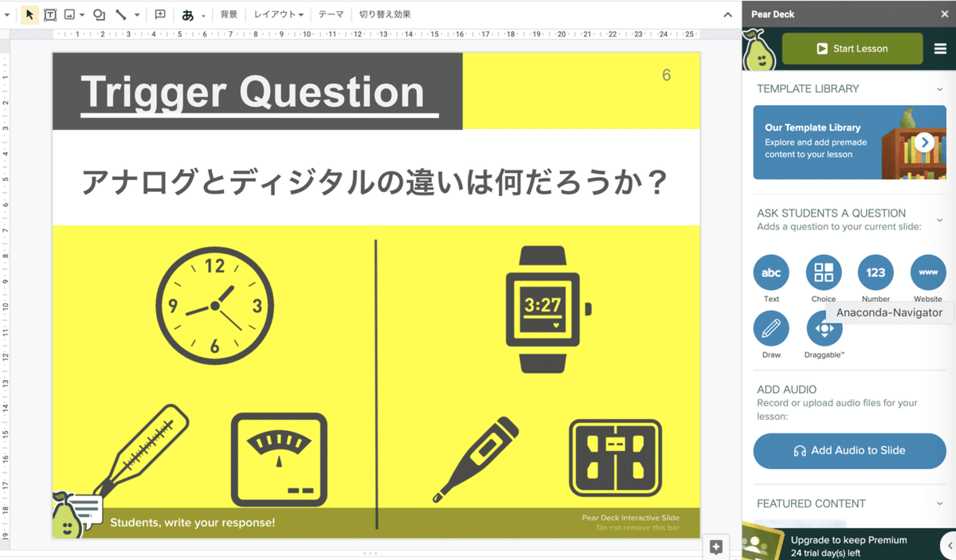Add a Draw question

coord(771,328)
